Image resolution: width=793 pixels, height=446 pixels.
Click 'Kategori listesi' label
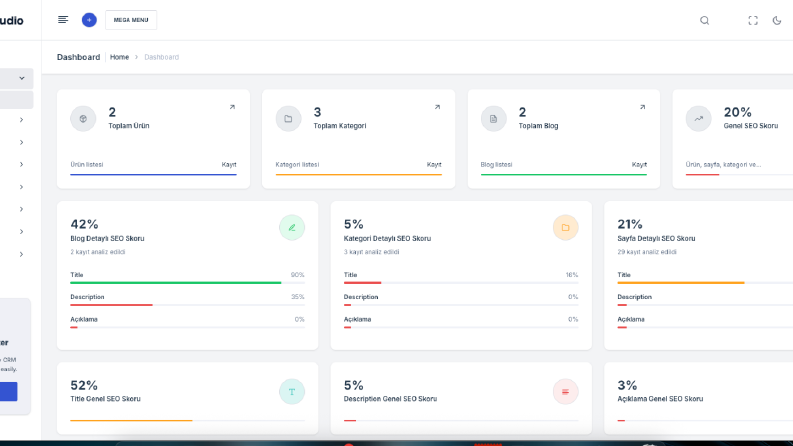point(297,164)
